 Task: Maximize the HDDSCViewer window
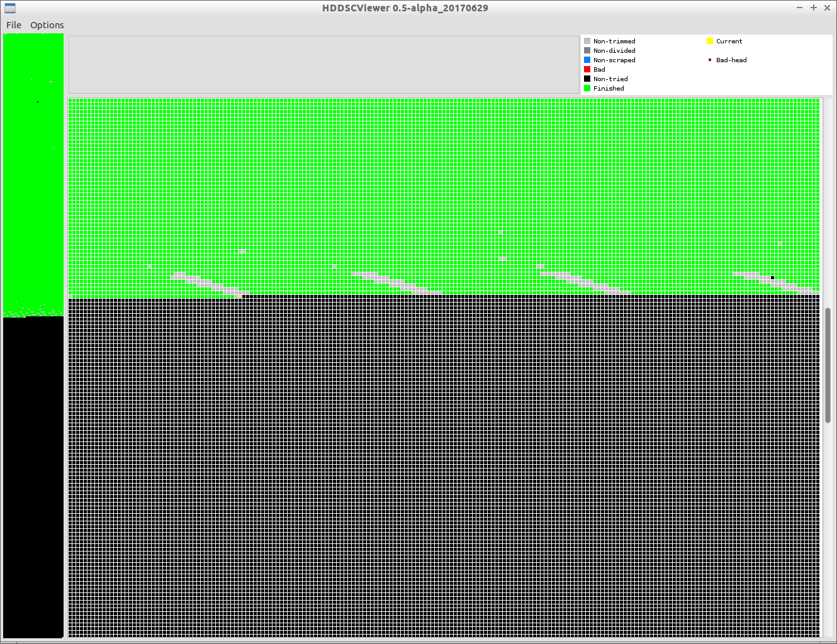[x=813, y=8]
